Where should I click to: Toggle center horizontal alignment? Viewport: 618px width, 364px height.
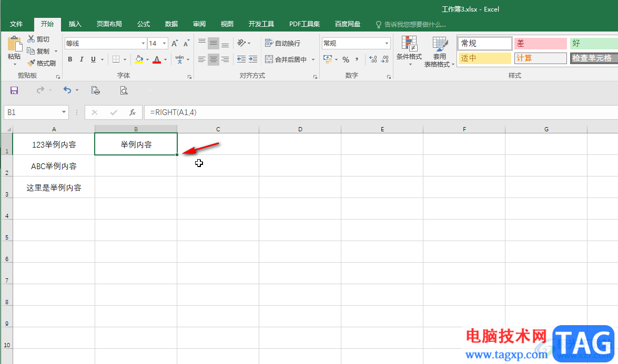pos(213,59)
